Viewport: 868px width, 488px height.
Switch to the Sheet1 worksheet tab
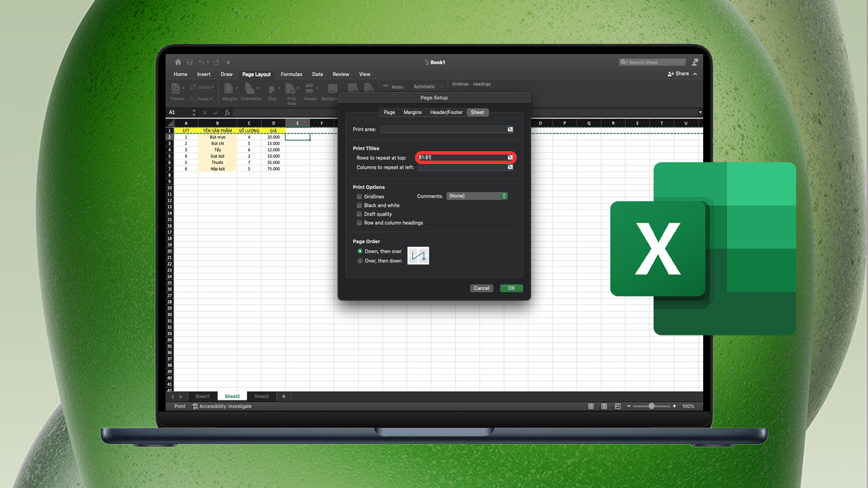pos(202,396)
